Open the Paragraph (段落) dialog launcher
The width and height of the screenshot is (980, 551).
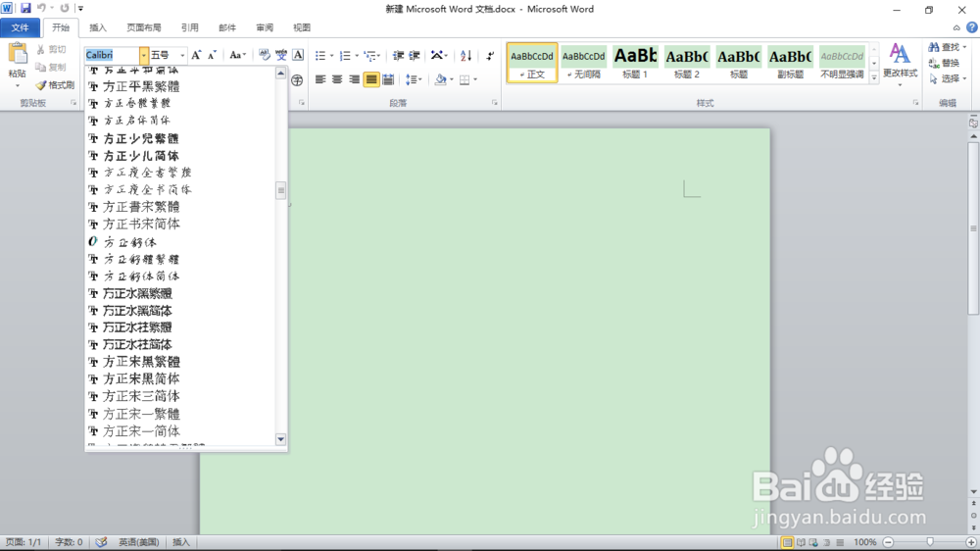tap(494, 103)
